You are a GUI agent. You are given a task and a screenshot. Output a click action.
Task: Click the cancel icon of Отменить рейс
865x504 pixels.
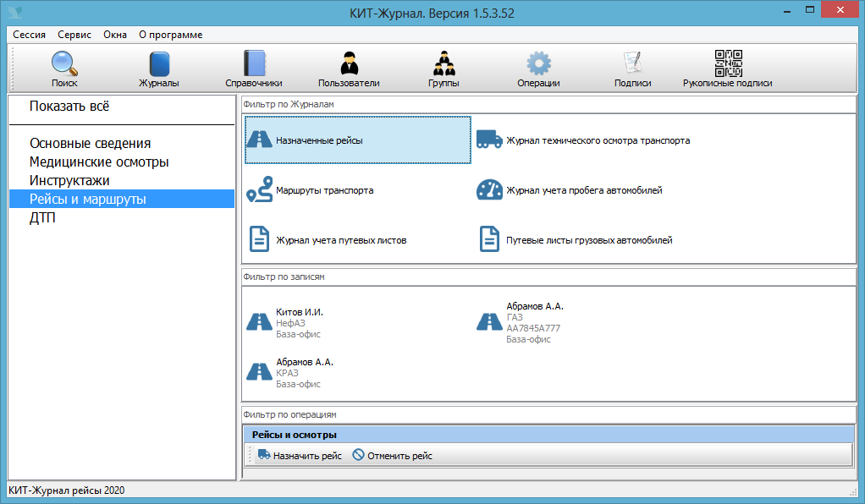pos(359,455)
